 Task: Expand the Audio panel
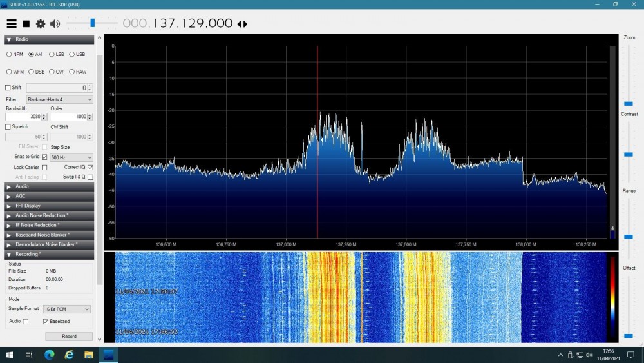coord(49,186)
